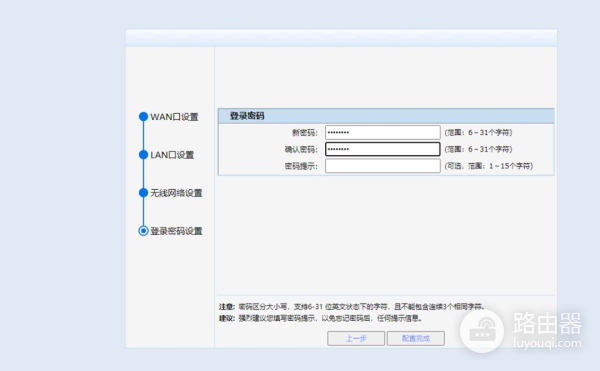Go to LAN口设置 step
Viewport: 600px width, 371px height.
[172, 155]
